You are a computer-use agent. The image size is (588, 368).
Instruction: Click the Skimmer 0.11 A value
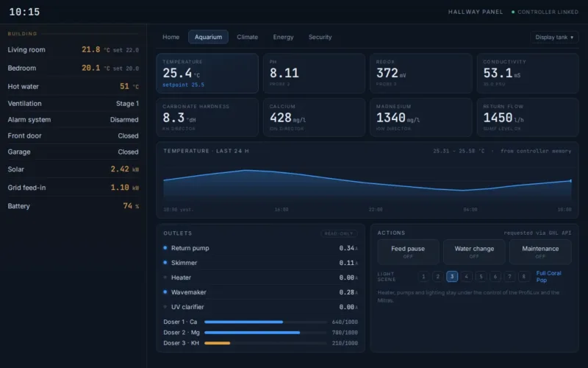(348, 263)
